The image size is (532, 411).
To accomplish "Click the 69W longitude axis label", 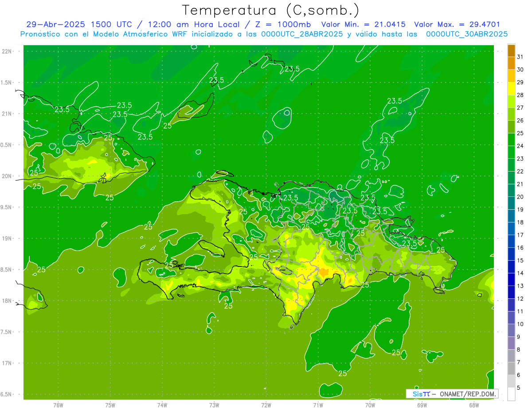I will [422, 405].
